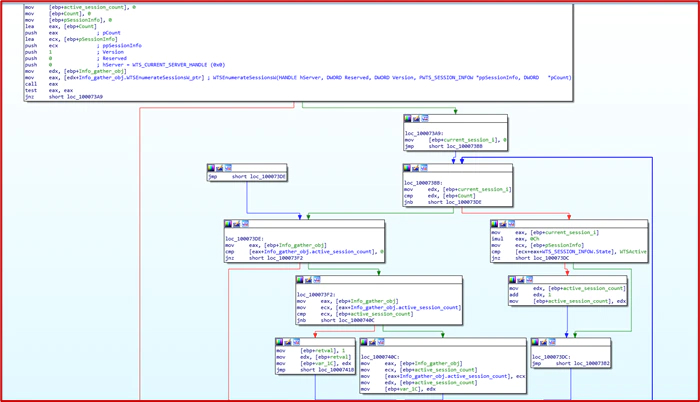Select 'push ecx ; ppSessionInfo' line
This screenshot has height=402, width=700.
click(x=83, y=46)
